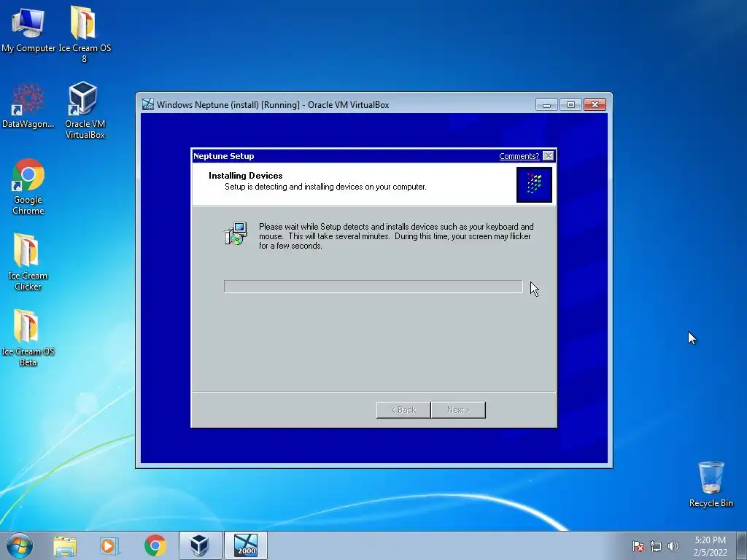This screenshot has width=747, height=560.
Task: Close the Windows Neptune VirtualBox window
Action: 595,105
